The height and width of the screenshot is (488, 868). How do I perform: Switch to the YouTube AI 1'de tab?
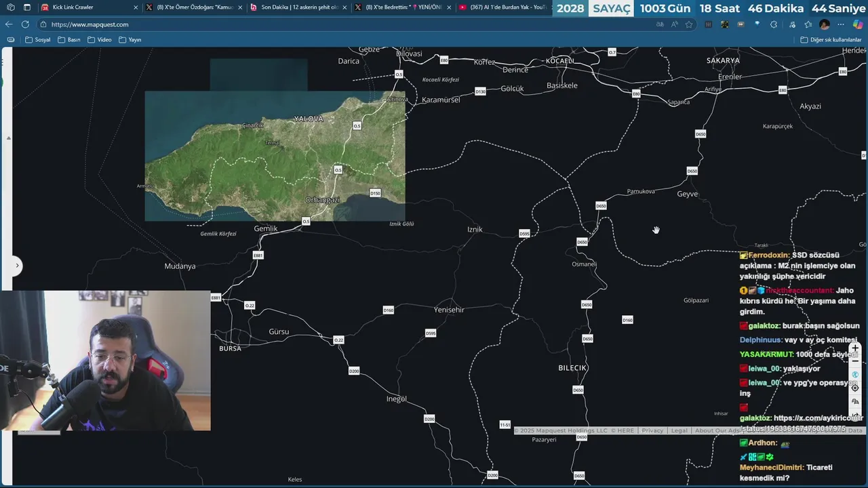coord(502,7)
